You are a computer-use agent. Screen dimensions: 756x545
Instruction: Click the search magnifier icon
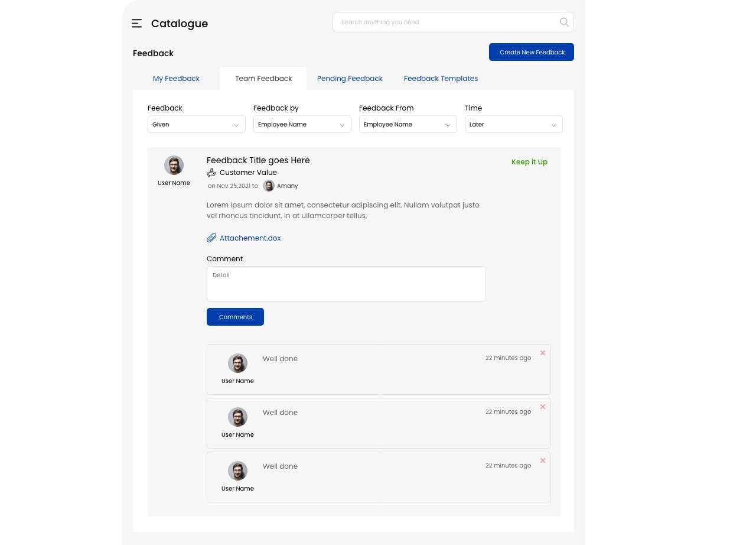(564, 22)
